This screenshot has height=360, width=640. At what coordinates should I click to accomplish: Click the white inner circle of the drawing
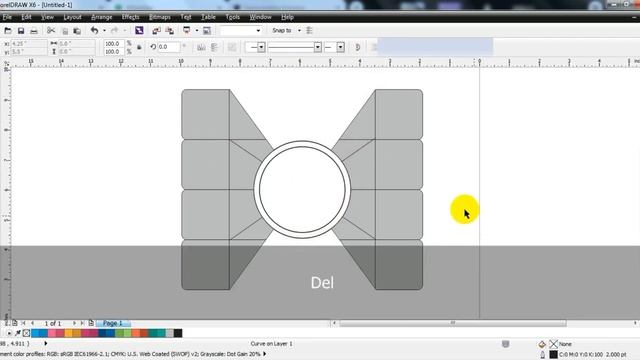click(302, 189)
